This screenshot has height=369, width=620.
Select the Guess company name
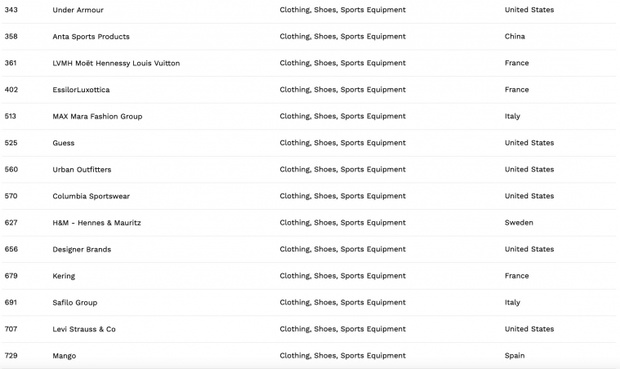click(x=63, y=143)
